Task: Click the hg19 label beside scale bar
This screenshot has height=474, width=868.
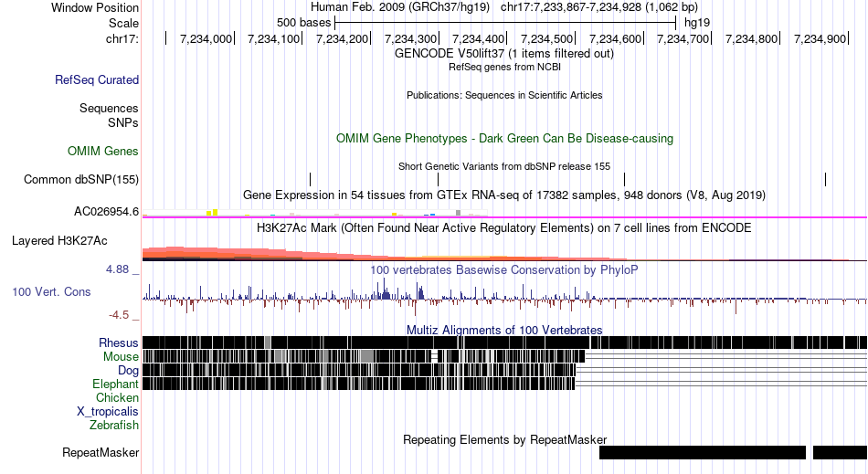Action: tap(697, 23)
